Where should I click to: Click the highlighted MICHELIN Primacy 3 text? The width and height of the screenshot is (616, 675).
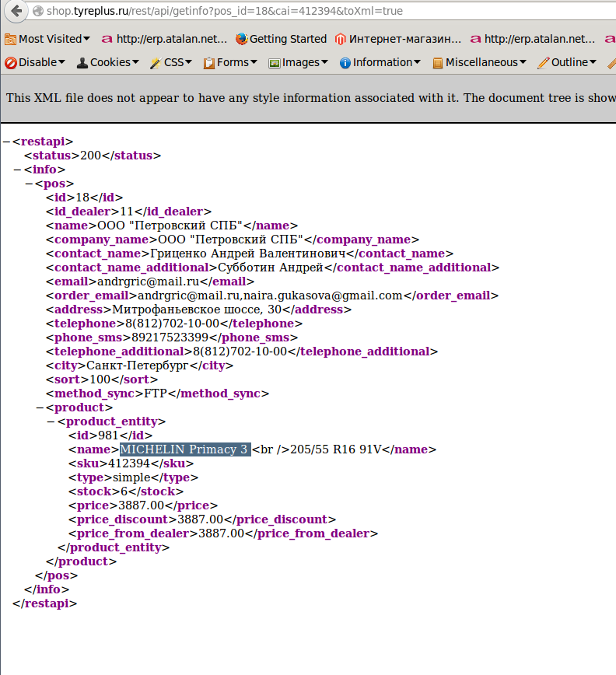click(185, 449)
